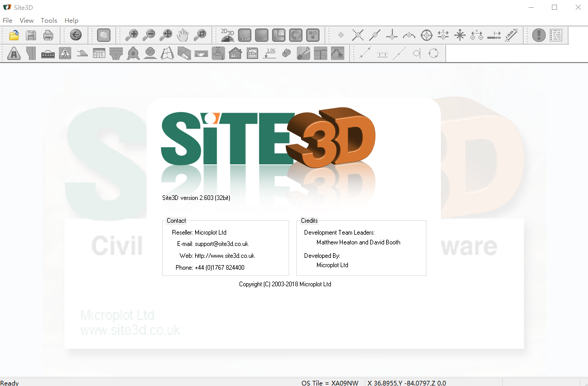This screenshot has height=386, width=588.
Task: Select the Zoom In magnifier
Action: click(132, 35)
